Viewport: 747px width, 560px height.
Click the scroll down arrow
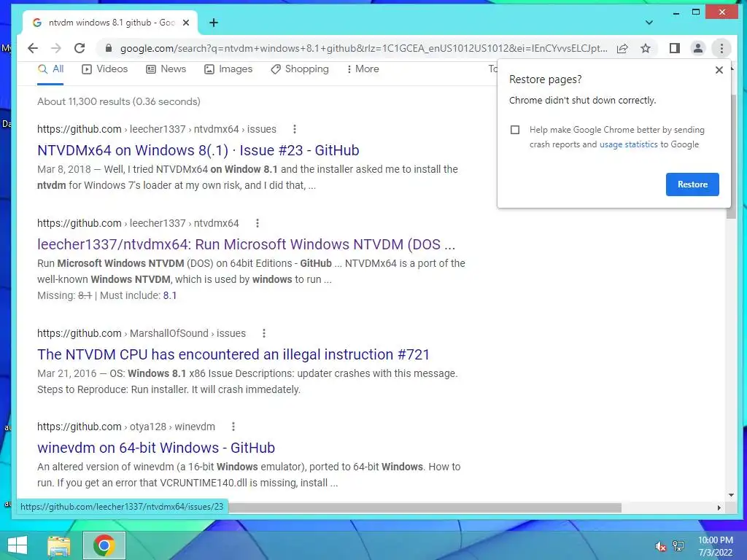(x=731, y=495)
